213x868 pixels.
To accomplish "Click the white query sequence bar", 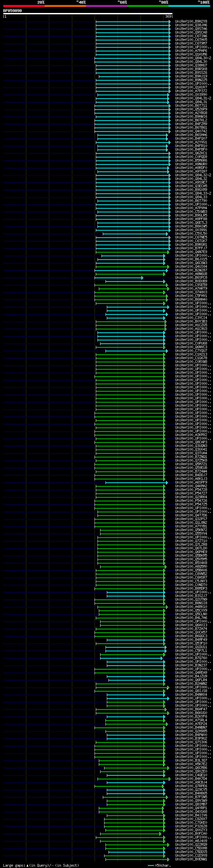I will point(88,14).
